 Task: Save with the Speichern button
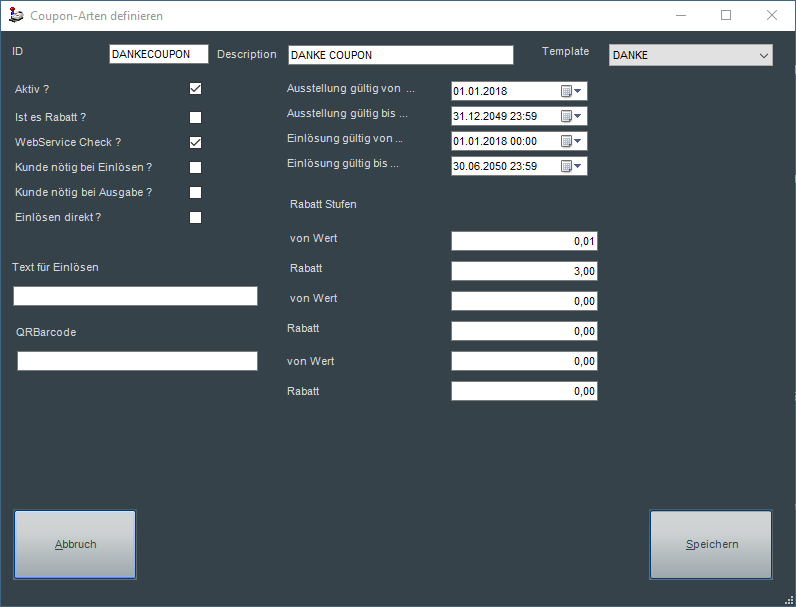(x=711, y=544)
